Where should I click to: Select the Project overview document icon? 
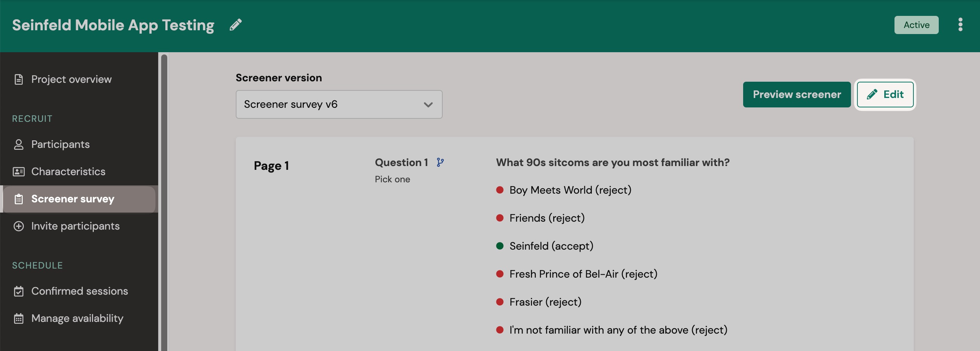pos(18,79)
